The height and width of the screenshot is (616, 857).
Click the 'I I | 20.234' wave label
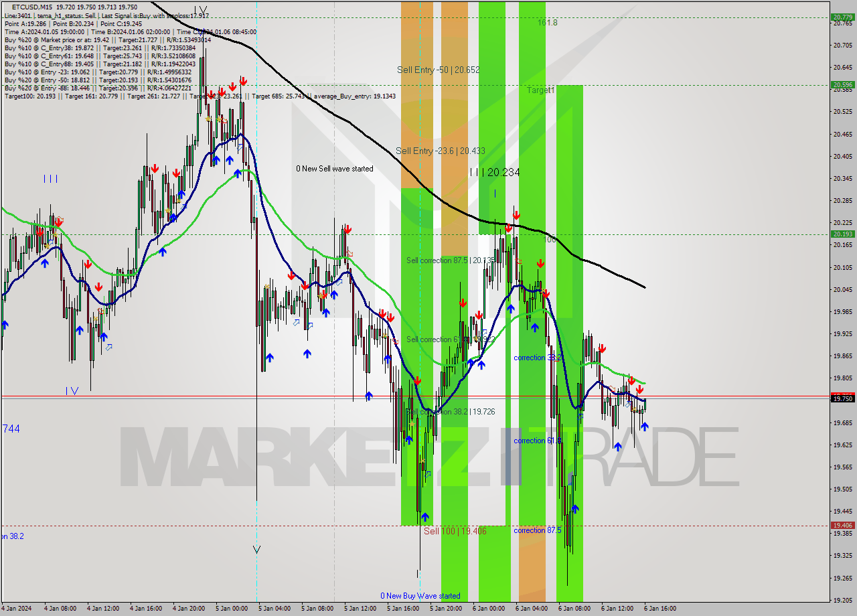[494, 172]
